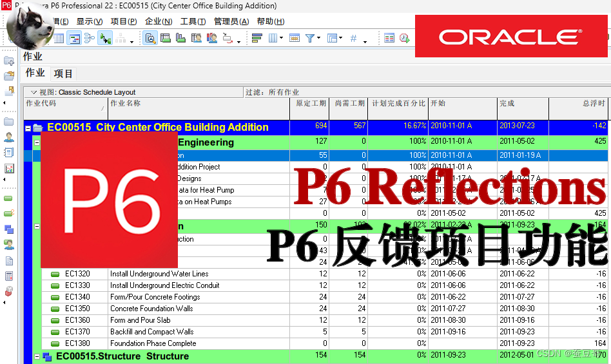Collapse the EC00515 project group
611x364 pixels.
pos(28,128)
